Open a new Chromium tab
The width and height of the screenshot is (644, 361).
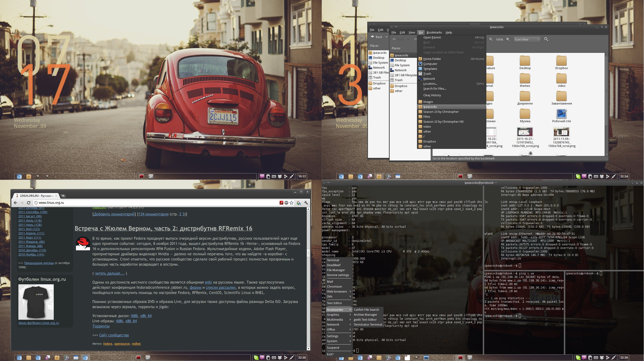pos(63,196)
